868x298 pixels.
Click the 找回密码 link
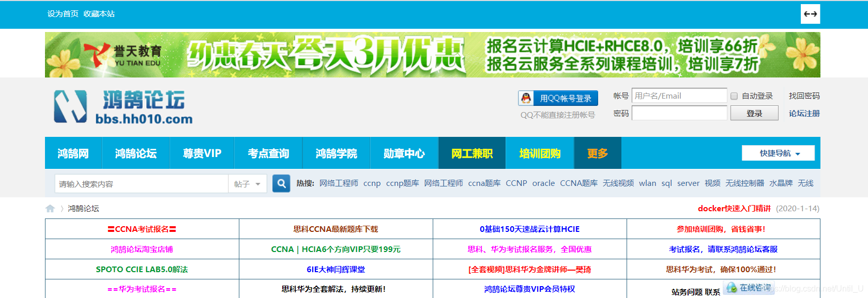pyautogui.click(x=804, y=96)
